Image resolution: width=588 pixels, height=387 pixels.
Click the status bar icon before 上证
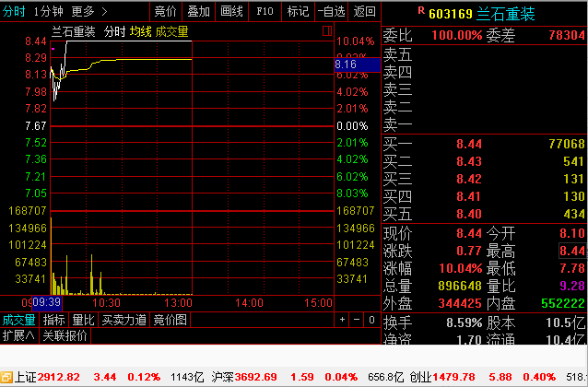click(6, 377)
